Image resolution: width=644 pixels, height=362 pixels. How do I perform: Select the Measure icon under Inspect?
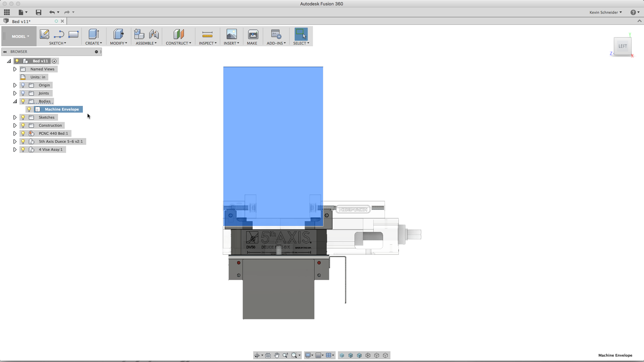(207, 34)
